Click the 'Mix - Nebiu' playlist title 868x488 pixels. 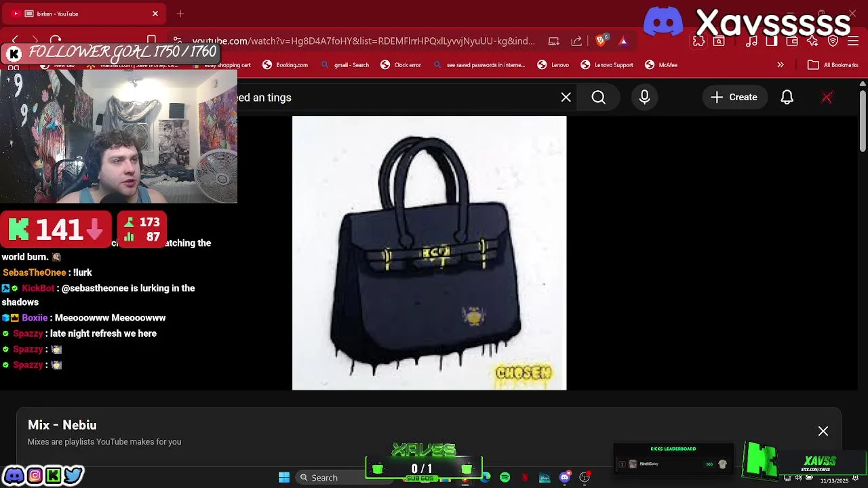[62, 425]
